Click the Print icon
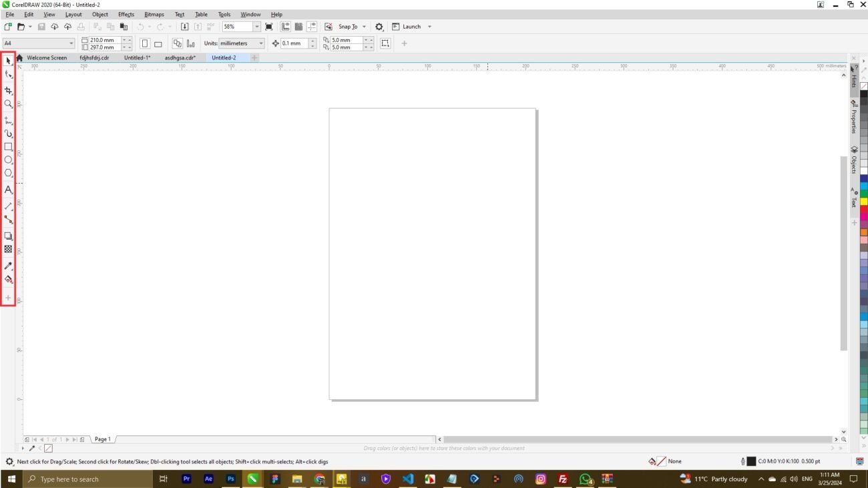 coord(81,27)
